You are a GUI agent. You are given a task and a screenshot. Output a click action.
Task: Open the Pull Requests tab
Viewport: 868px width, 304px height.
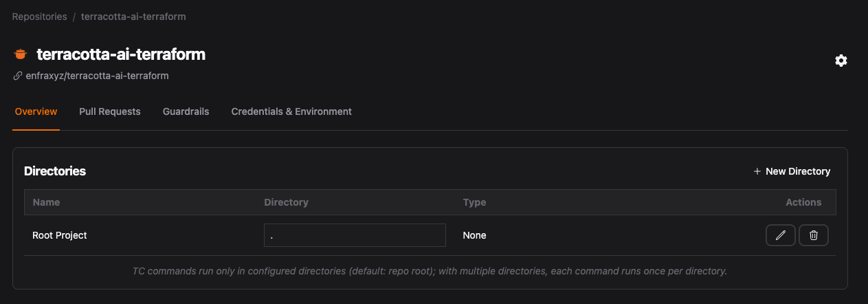pos(110,111)
